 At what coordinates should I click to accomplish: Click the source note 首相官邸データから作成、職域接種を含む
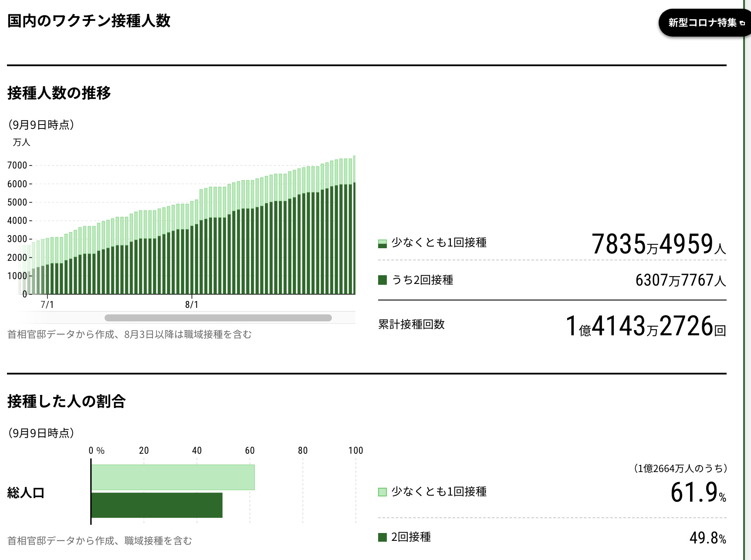(x=100, y=541)
